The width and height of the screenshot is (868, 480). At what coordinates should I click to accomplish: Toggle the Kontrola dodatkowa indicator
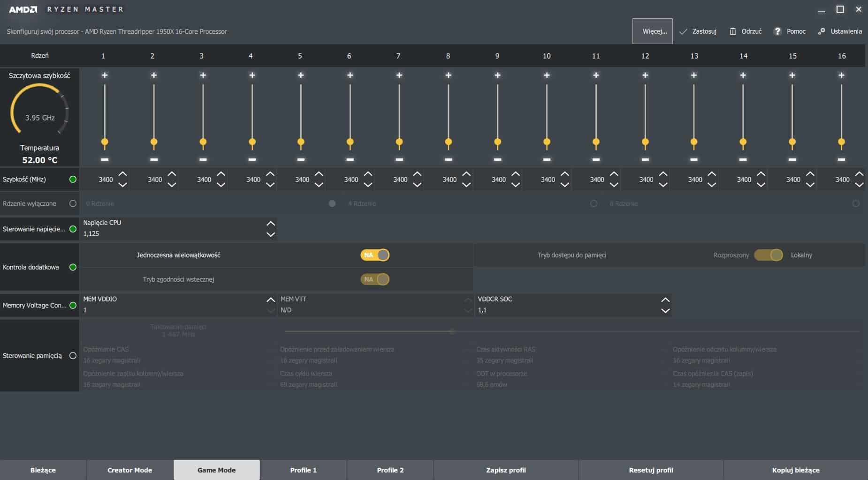73,267
